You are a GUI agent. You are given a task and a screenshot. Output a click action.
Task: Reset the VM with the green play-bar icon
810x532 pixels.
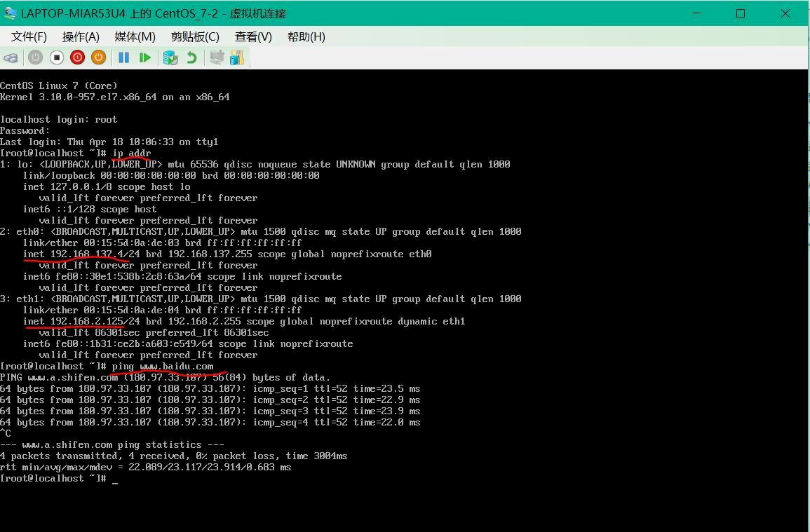[x=145, y=57]
